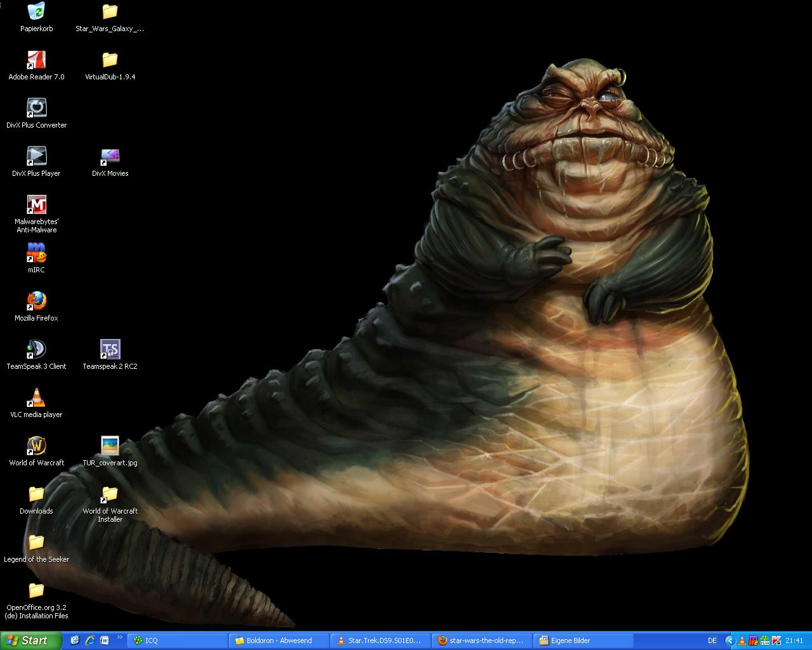Image resolution: width=812 pixels, height=650 pixels.
Task: Switch to the star-wars-the-old-rep Firefox window
Action: tap(483, 640)
